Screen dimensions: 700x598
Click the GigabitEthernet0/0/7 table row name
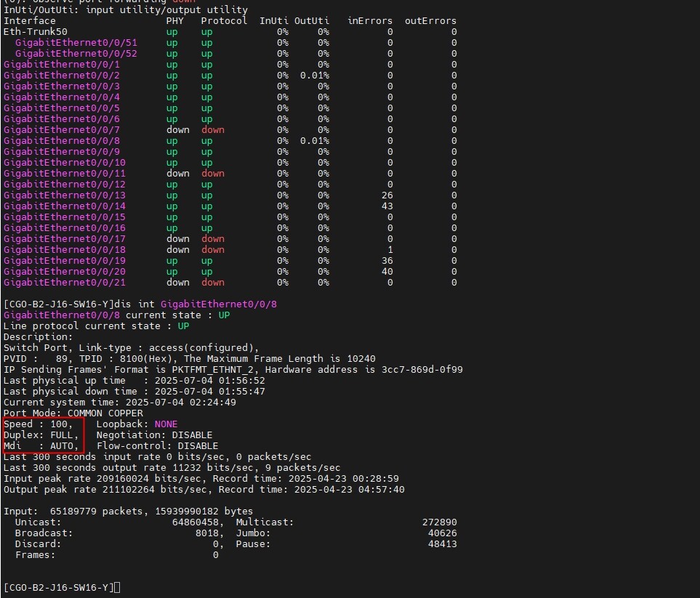(62, 130)
